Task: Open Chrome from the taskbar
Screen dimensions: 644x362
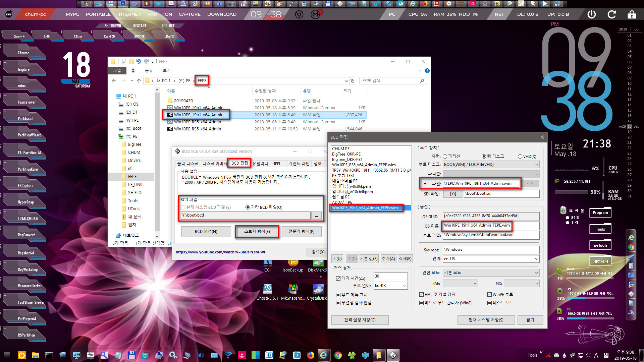Action: [338, 355]
